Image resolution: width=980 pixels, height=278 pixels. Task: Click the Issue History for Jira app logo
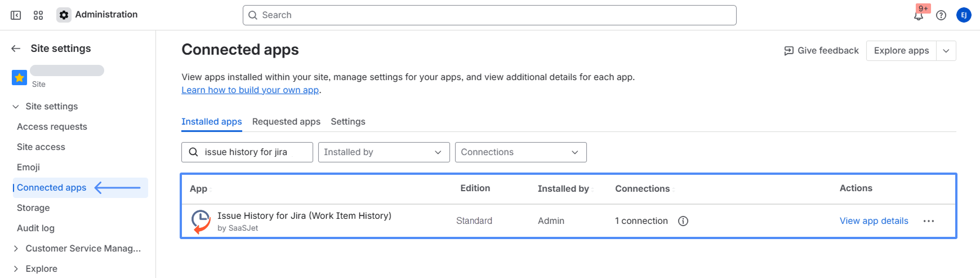click(x=201, y=221)
